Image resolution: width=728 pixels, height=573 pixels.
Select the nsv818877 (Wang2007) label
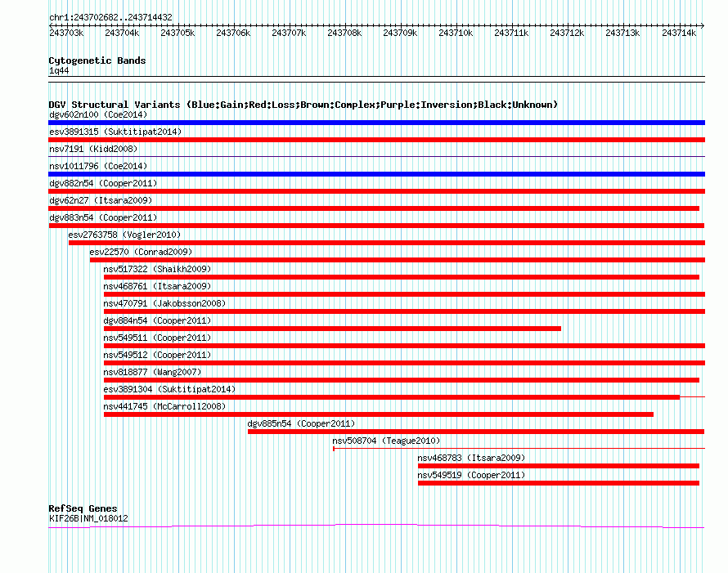pyautogui.click(x=152, y=372)
